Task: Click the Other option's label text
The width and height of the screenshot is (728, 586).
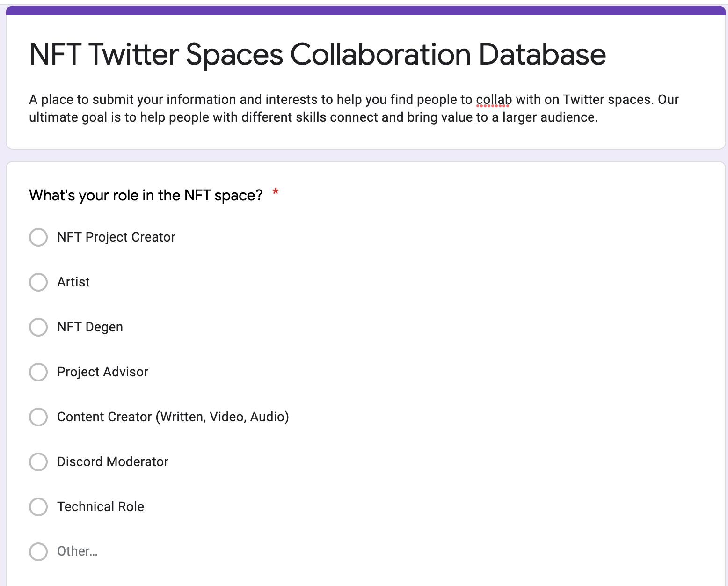Action: pyautogui.click(x=77, y=552)
